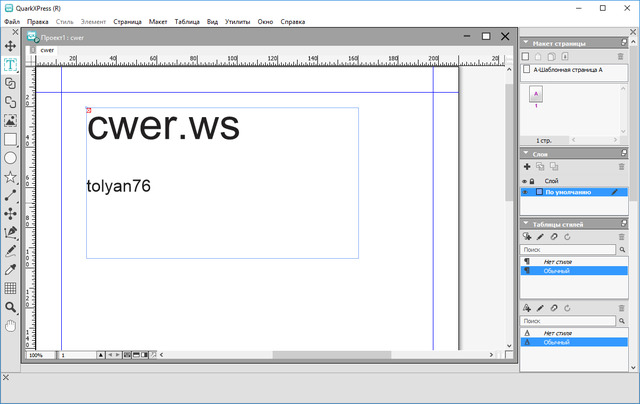
Task: Edit paragraph style pencil icon
Action: pos(540,237)
